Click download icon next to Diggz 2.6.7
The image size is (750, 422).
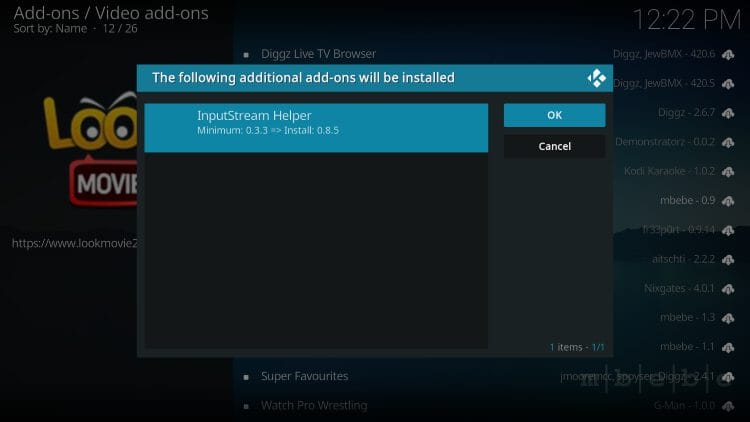coord(727,113)
